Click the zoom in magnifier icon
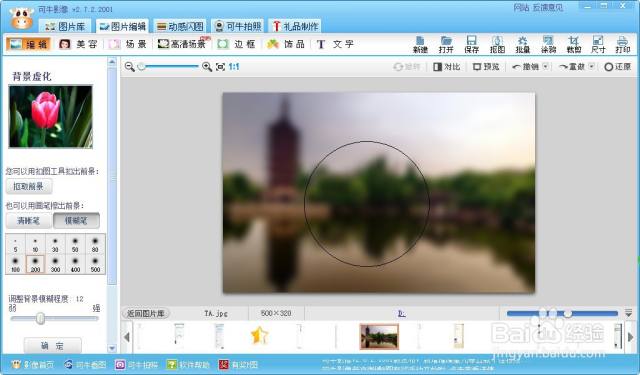This screenshot has width=640, height=375. click(207, 67)
